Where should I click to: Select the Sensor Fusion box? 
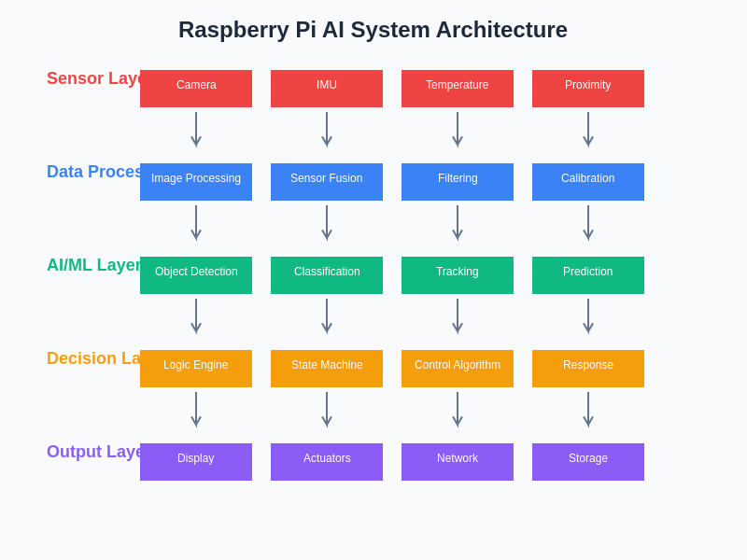327,182
